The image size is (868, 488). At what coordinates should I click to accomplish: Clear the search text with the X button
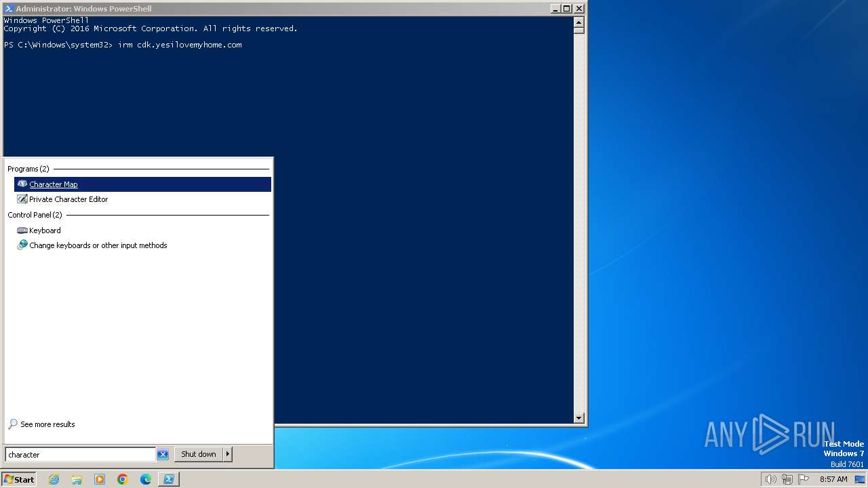163,455
